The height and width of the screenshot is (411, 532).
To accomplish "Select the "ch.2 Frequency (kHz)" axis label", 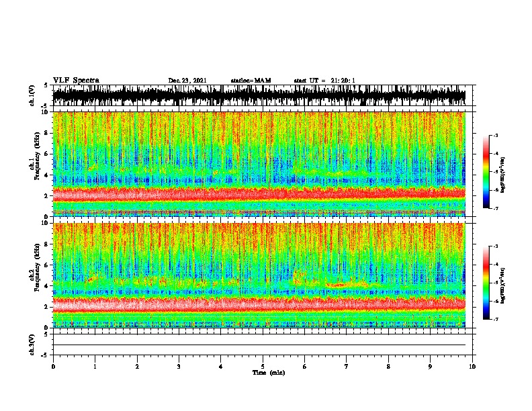I will tap(35, 267).
